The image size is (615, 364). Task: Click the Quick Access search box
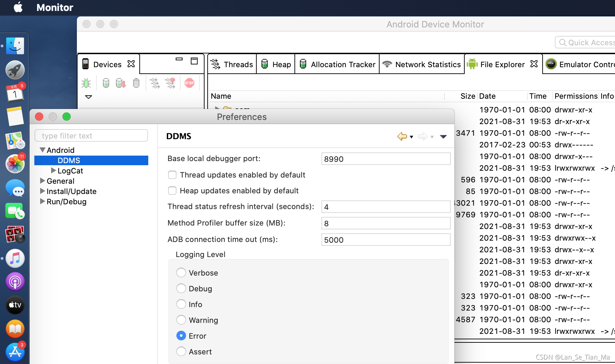(x=585, y=43)
